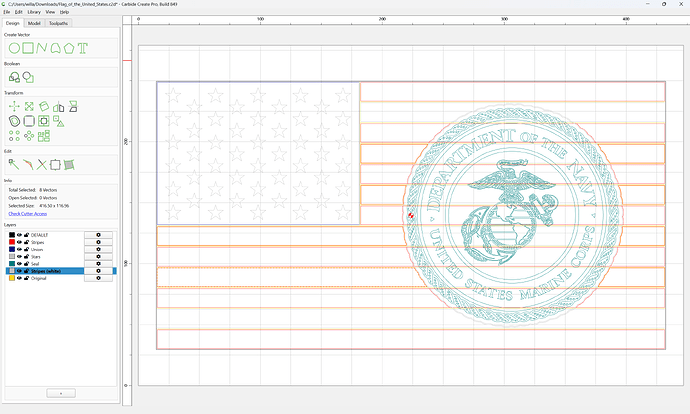Open the Rotate transform tool
The width and height of the screenshot is (690, 414).
(44, 106)
